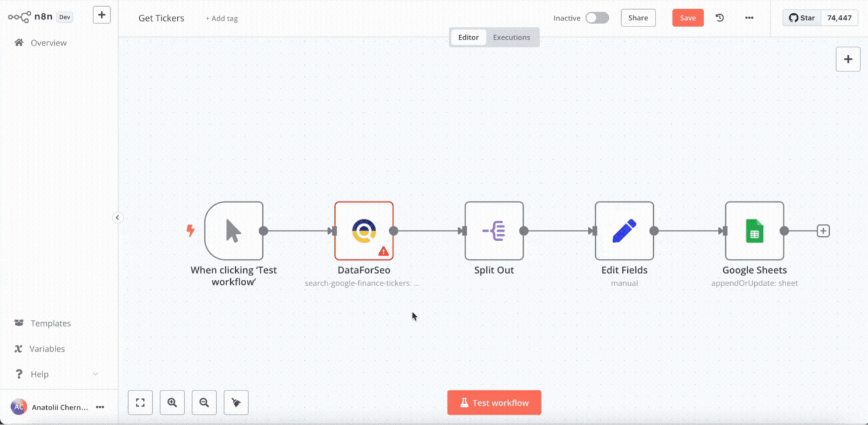Image resolution: width=868 pixels, height=425 pixels.
Task: Click the Google Sheets label
Action: coord(755,270)
